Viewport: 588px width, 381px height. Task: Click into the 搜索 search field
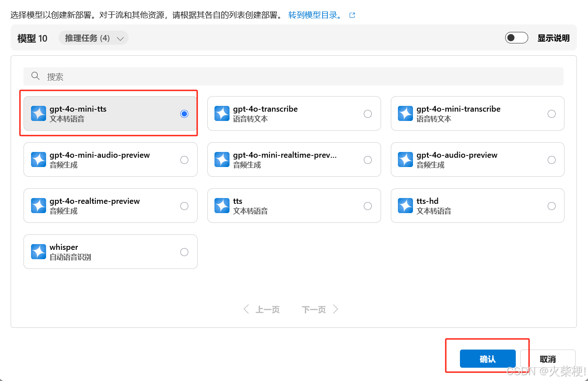[x=293, y=76]
